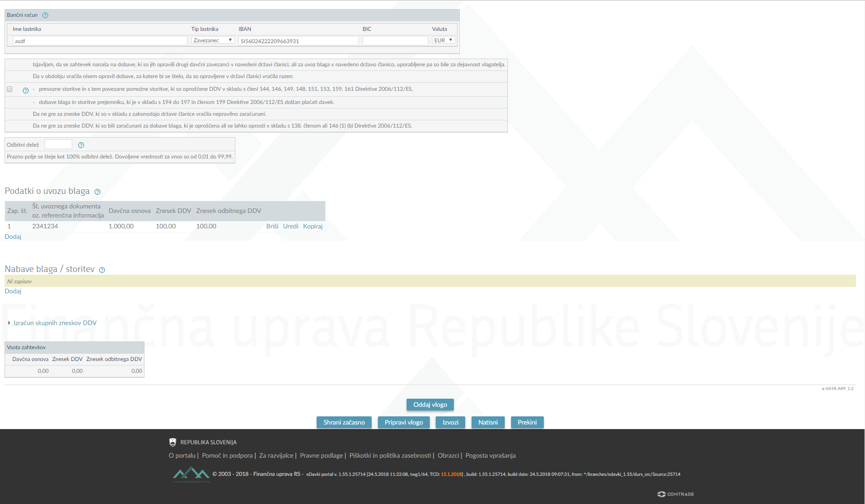The height and width of the screenshot is (504, 865).
Task: Click the Comtrade logo in footer
Action: click(x=676, y=494)
